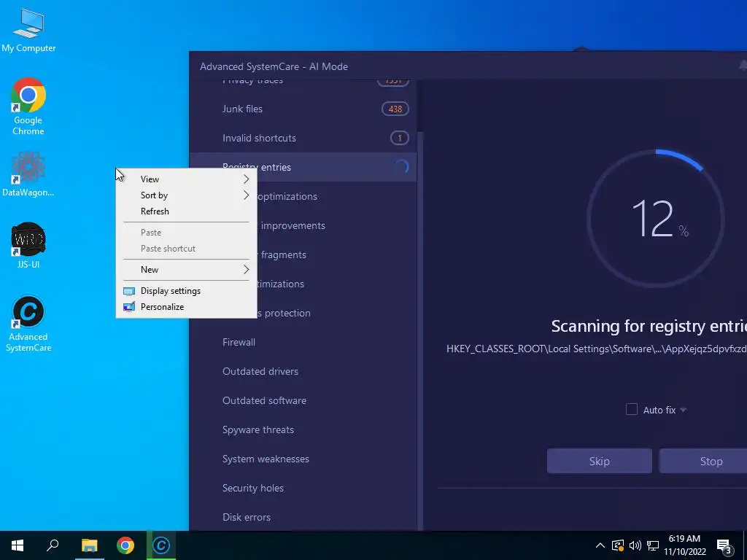Click the Stop scan button
Viewport: 747px width, 560px height.
click(703, 461)
